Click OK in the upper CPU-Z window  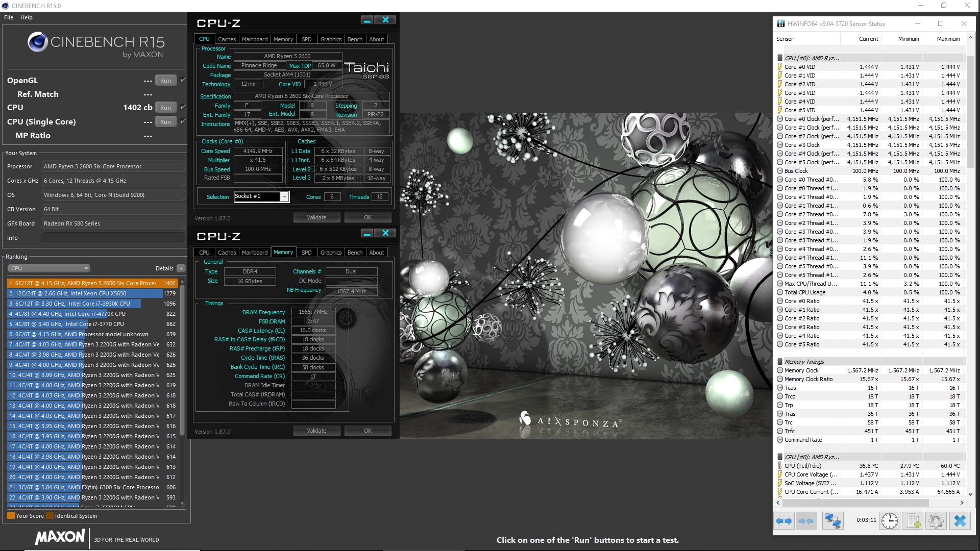(367, 217)
